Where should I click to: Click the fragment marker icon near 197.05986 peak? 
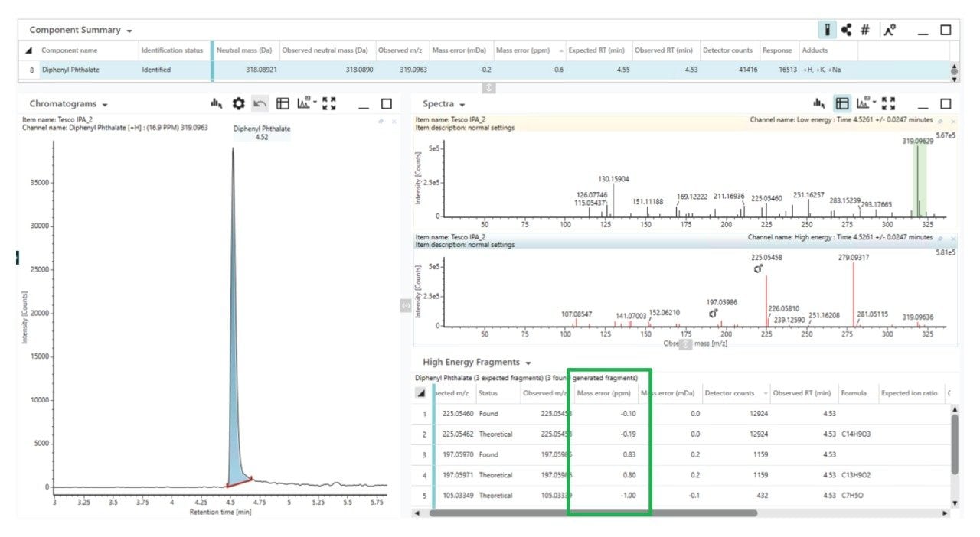click(714, 314)
